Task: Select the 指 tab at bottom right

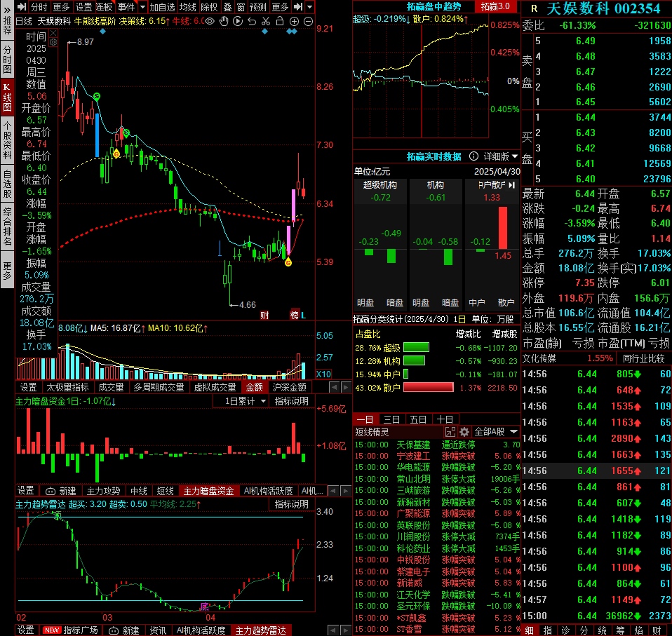Action: (x=548, y=630)
